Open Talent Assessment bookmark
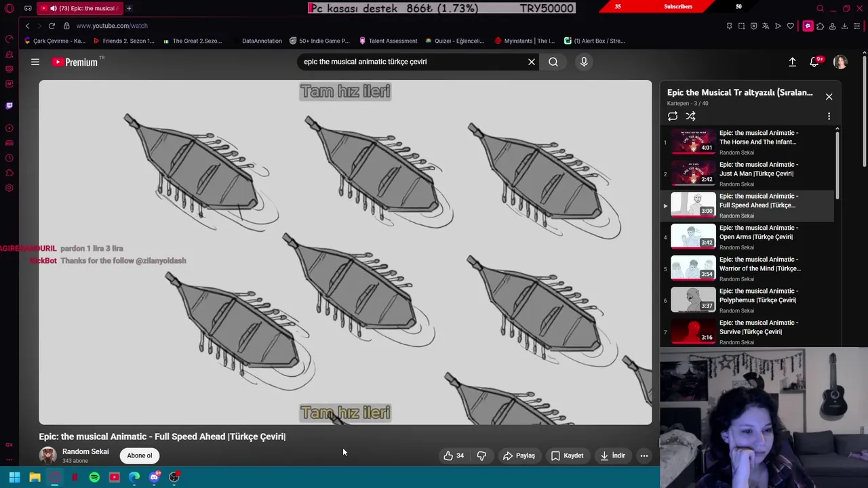This screenshot has width=868, height=488. click(388, 41)
